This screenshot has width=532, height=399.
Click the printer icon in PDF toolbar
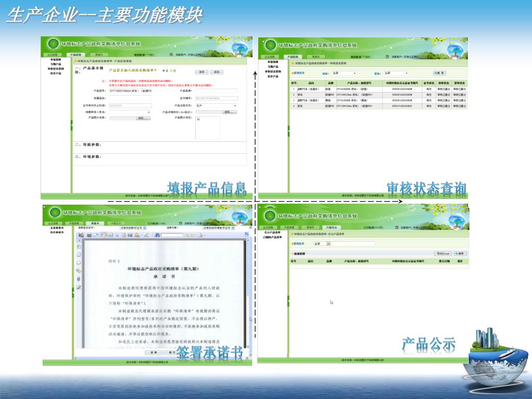pos(89,235)
